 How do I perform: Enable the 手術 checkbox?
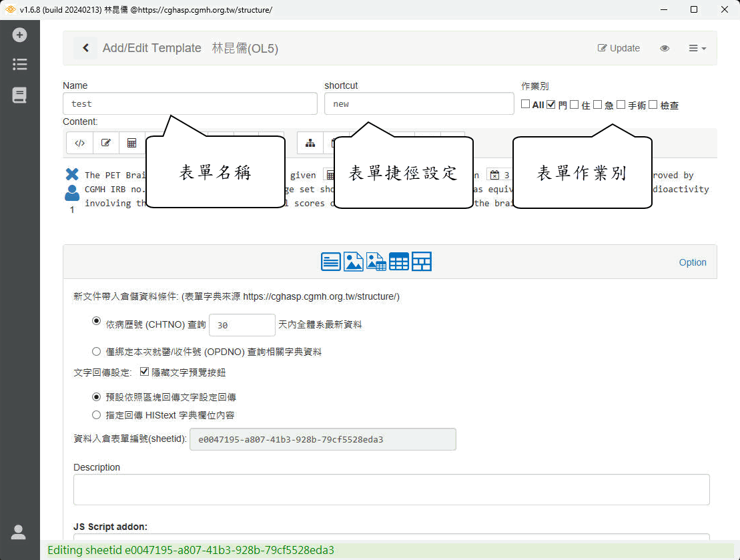[621, 104]
